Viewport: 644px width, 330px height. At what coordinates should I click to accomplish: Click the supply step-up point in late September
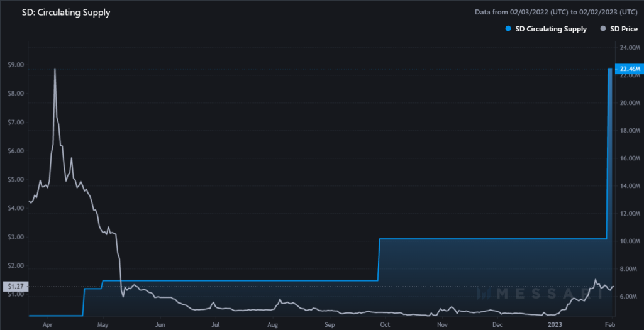coord(379,260)
